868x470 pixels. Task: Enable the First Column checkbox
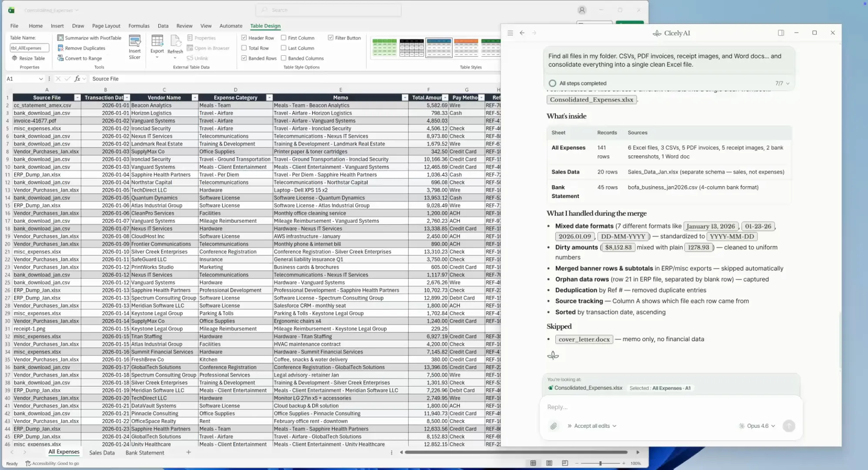pos(284,38)
